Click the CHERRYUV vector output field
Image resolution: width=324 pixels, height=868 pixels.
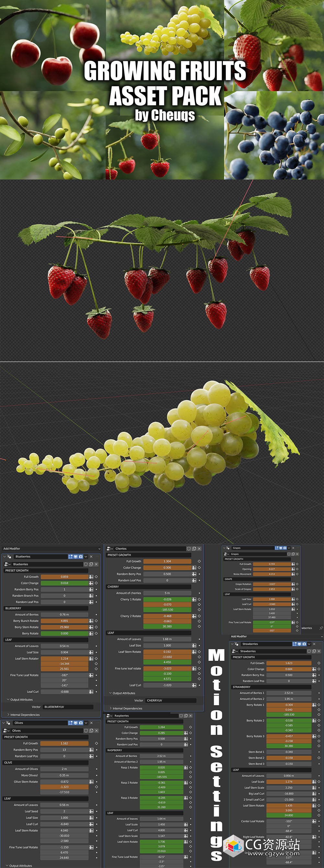pyautogui.click(x=170, y=700)
